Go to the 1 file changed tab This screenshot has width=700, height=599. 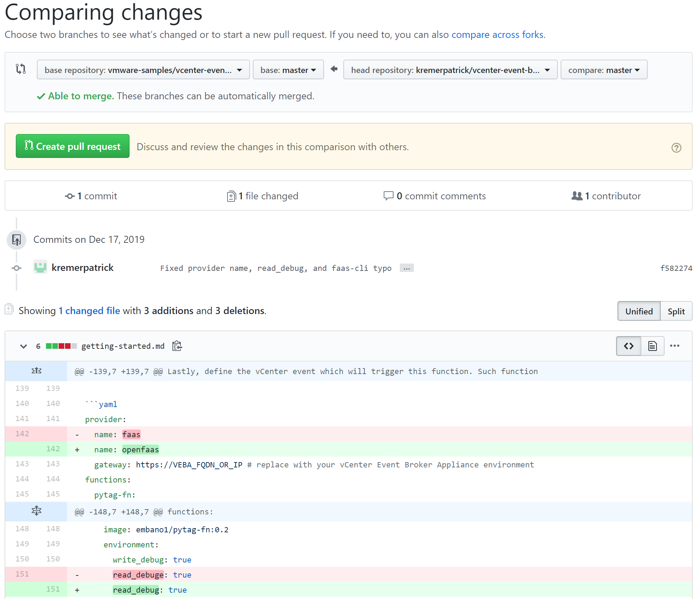coord(263,196)
